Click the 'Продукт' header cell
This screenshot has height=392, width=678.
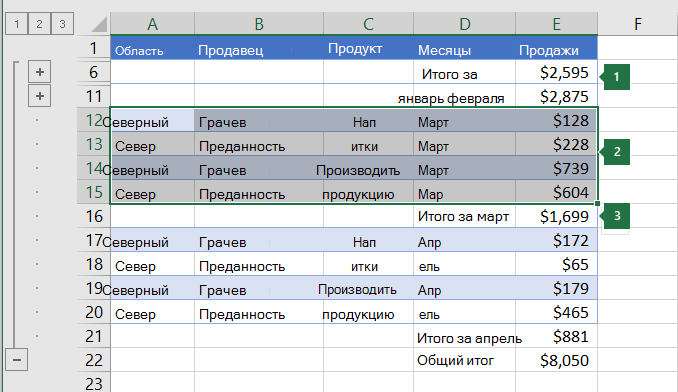368,48
